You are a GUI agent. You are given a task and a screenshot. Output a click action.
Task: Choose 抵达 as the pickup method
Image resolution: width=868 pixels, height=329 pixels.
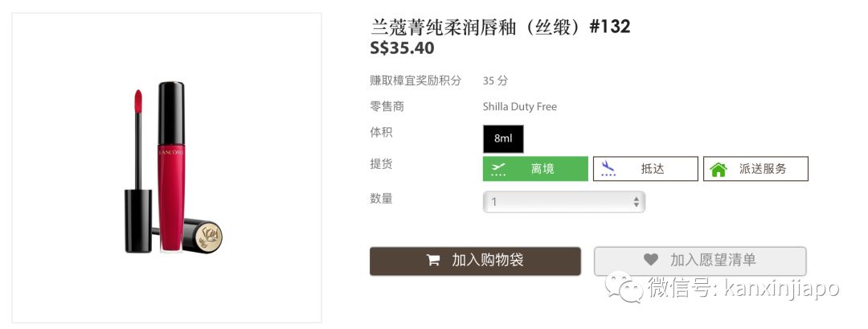(x=646, y=169)
